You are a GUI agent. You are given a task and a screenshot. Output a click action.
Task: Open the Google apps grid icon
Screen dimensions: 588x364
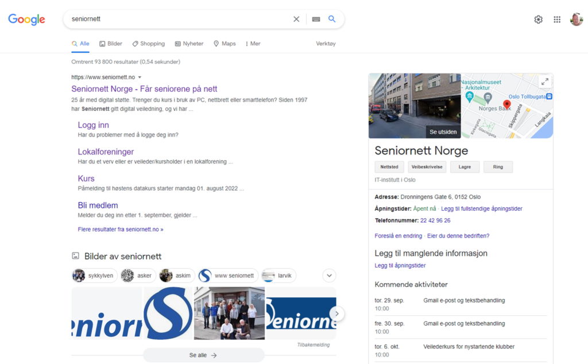coord(556,19)
